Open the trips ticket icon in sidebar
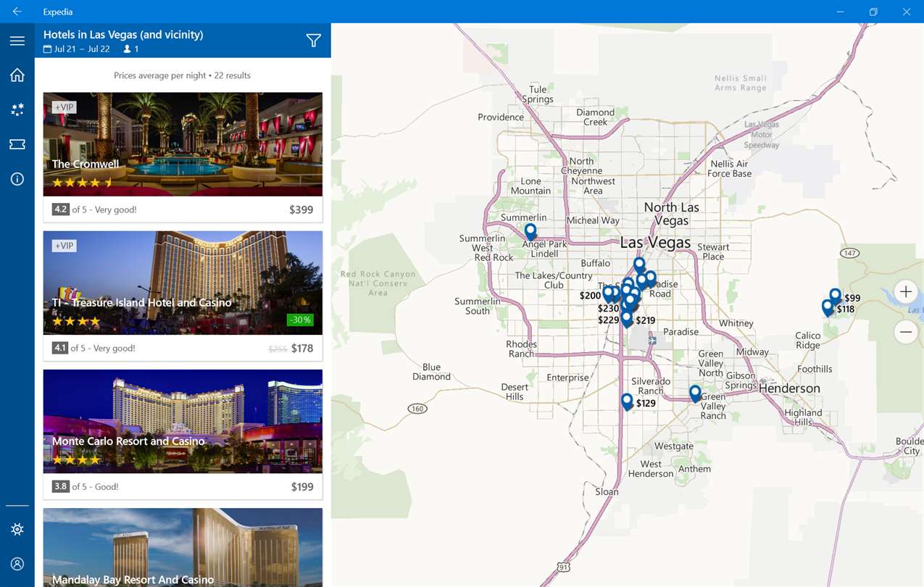This screenshot has height=587, width=924. tap(17, 144)
